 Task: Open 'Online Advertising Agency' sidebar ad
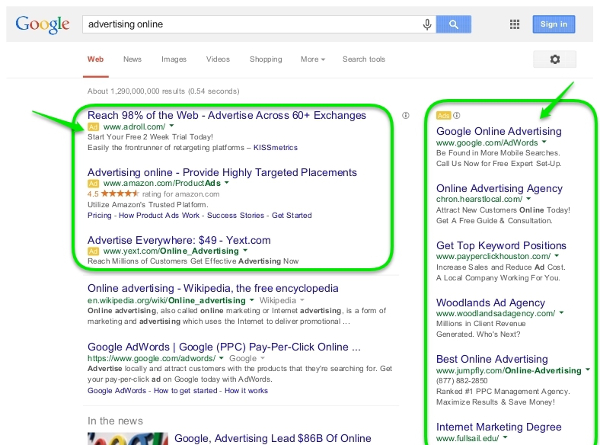pos(499,188)
